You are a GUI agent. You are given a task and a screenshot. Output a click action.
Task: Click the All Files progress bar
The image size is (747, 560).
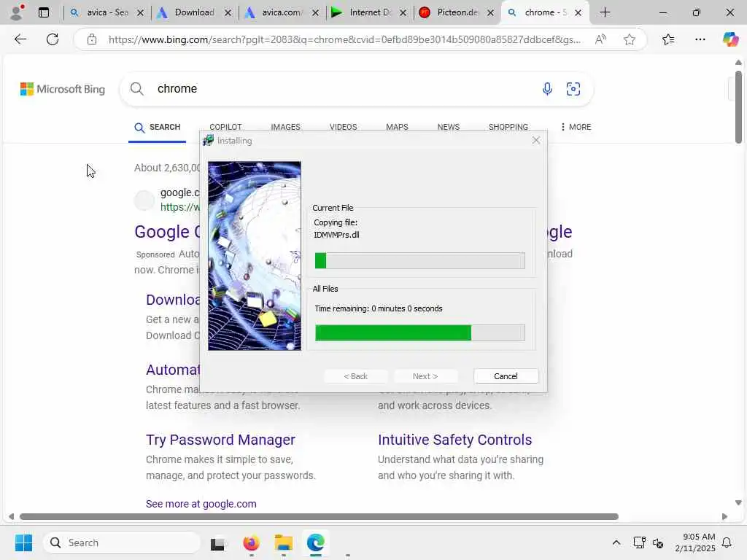[x=419, y=332]
